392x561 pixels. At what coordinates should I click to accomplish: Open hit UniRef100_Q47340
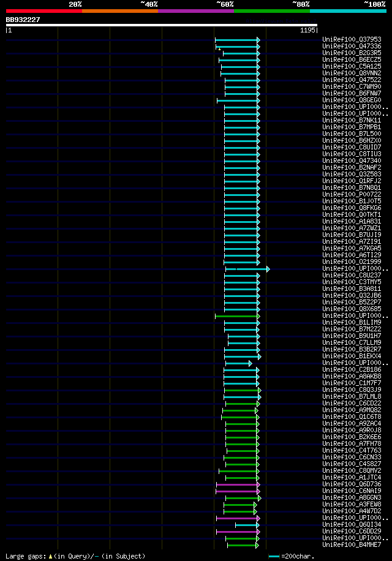[x=352, y=161]
